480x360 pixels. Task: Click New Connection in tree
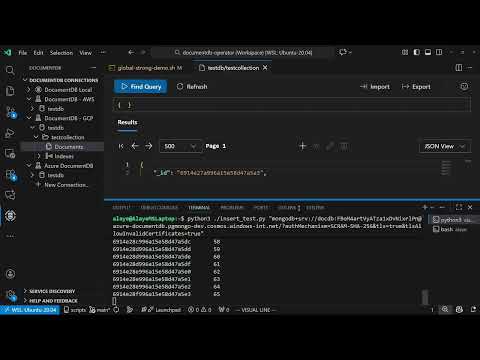click(62, 185)
